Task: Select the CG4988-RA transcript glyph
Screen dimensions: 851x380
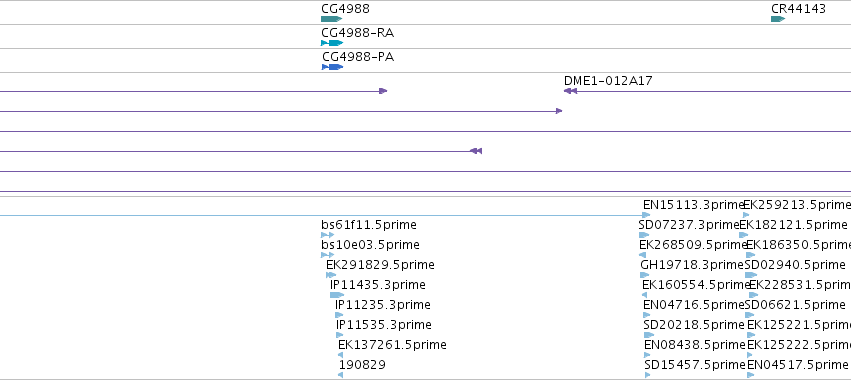Action: coord(332,43)
